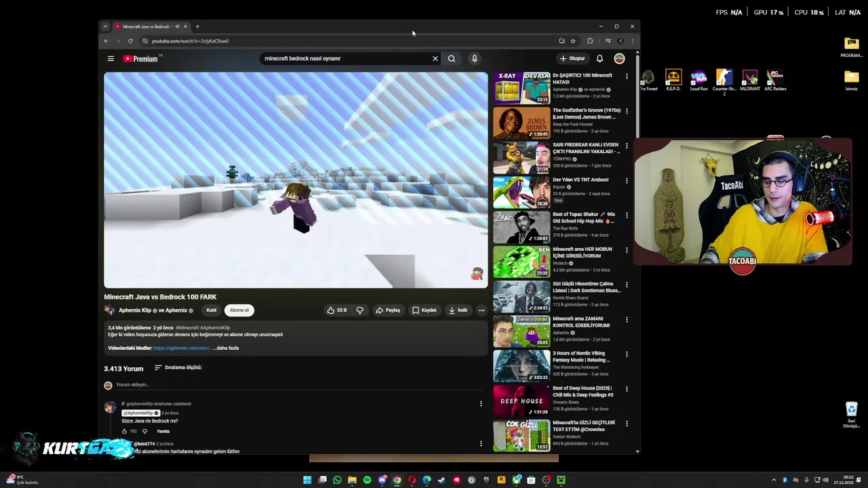Image resolution: width=868 pixels, height=488 pixels.
Task: Open Spotify from the taskbar
Action: coord(367,480)
